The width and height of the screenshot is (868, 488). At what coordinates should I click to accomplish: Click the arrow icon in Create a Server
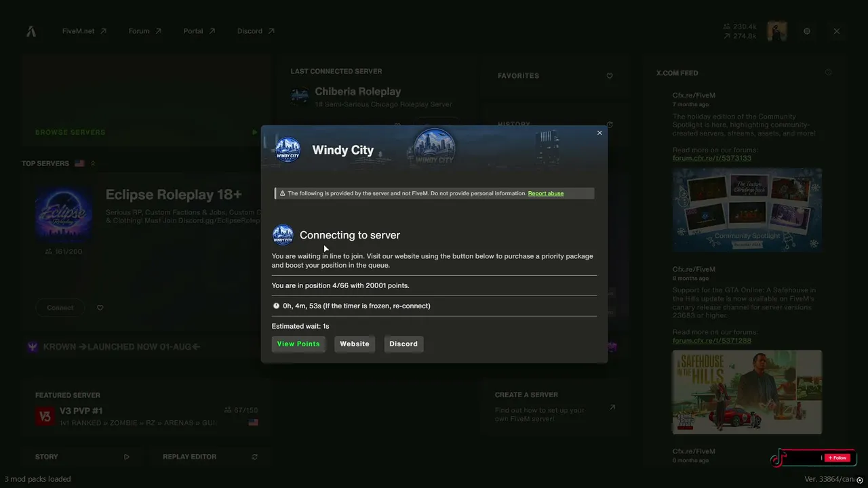[x=612, y=407]
